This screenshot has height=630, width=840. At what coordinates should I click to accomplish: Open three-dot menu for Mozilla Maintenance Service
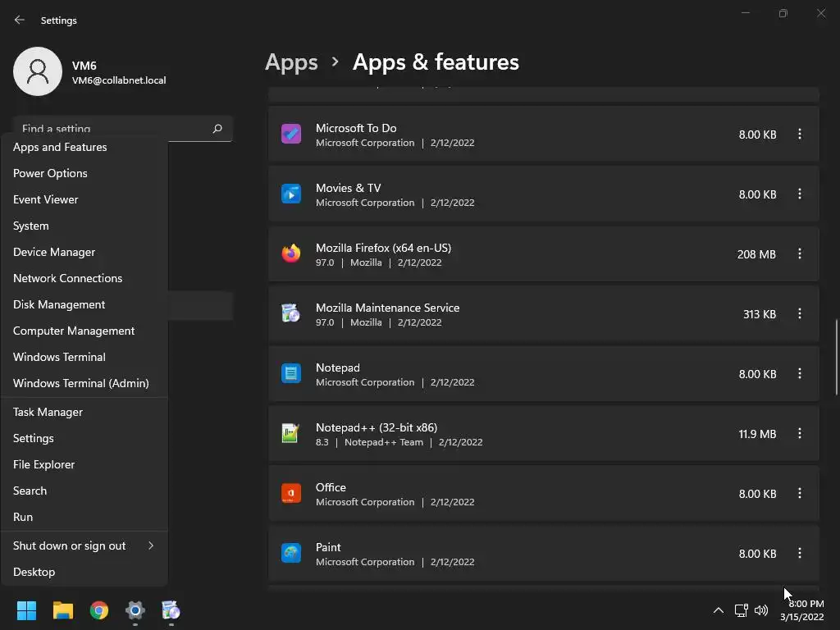coord(800,314)
